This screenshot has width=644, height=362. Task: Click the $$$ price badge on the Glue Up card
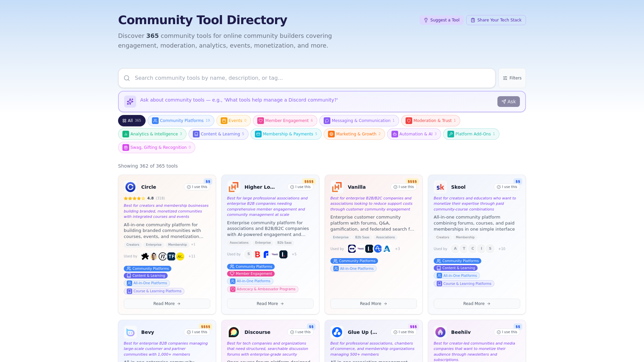pyautogui.click(x=414, y=327)
